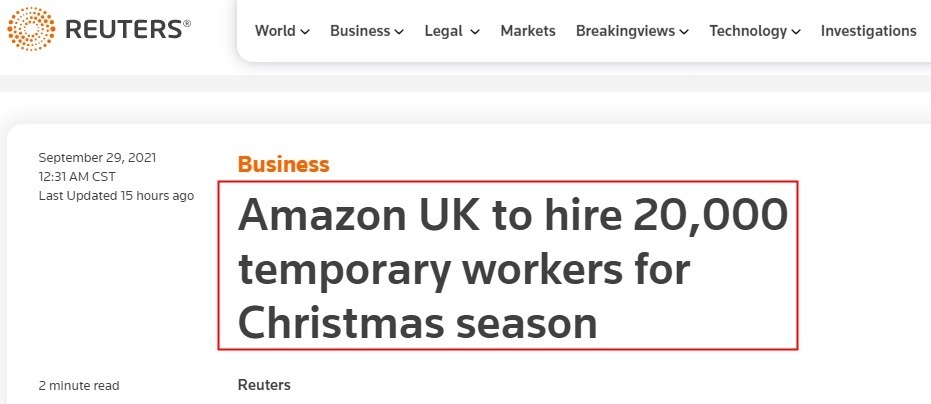Click the orange Business category link
This screenshot has height=404, width=931.
283,165
